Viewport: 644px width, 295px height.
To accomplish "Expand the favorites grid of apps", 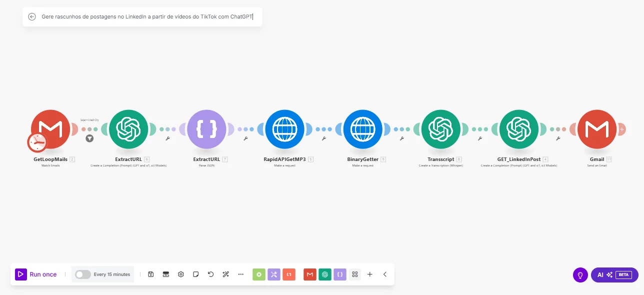I will click(x=355, y=274).
